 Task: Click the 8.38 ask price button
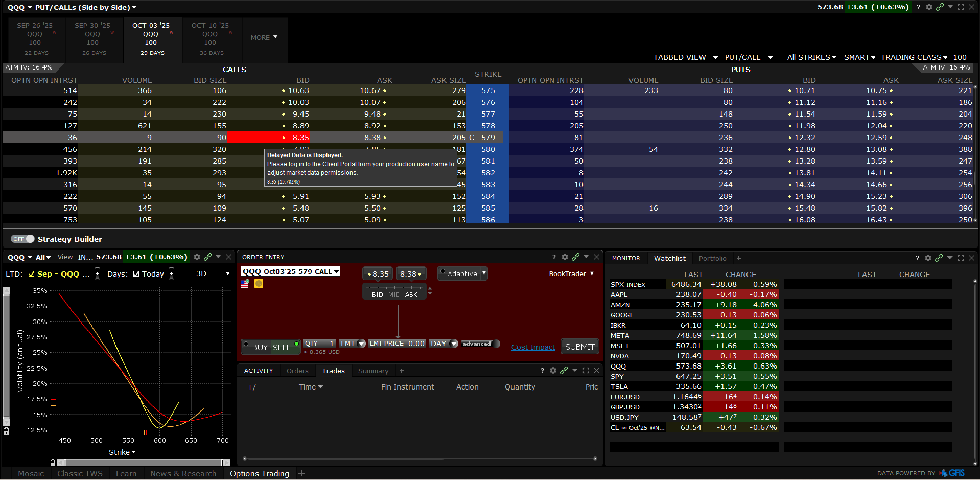coord(410,274)
